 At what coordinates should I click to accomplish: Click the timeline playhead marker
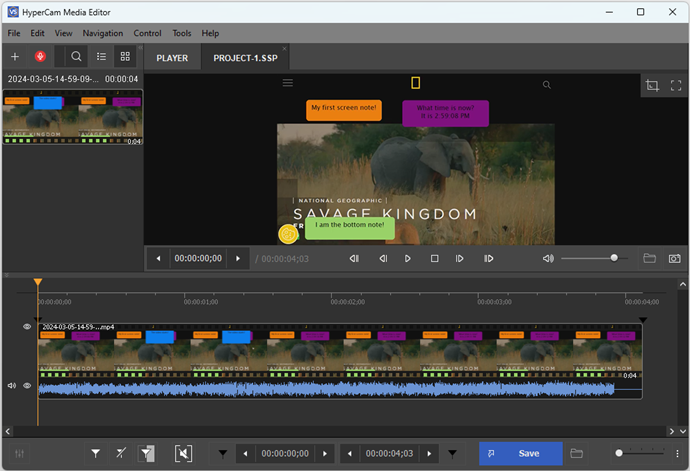tap(38, 282)
